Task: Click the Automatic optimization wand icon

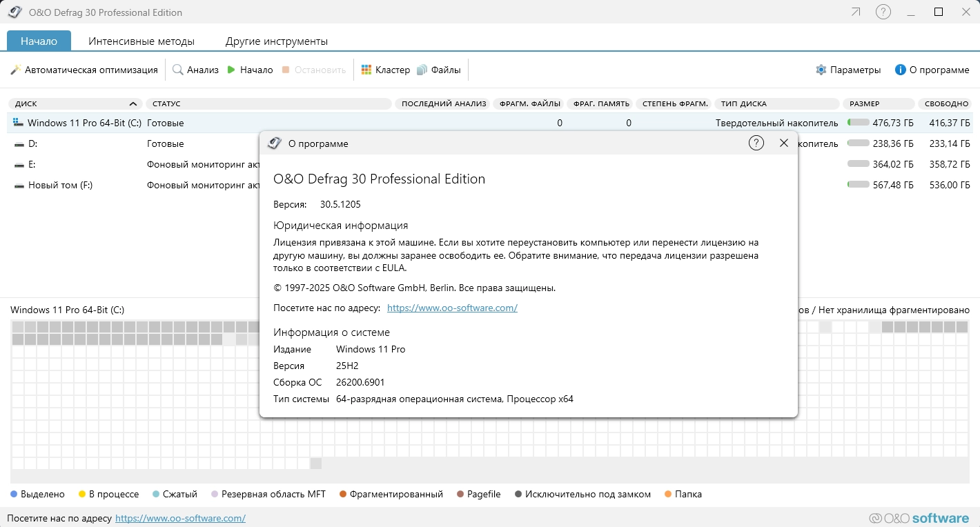Action: pos(16,70)
